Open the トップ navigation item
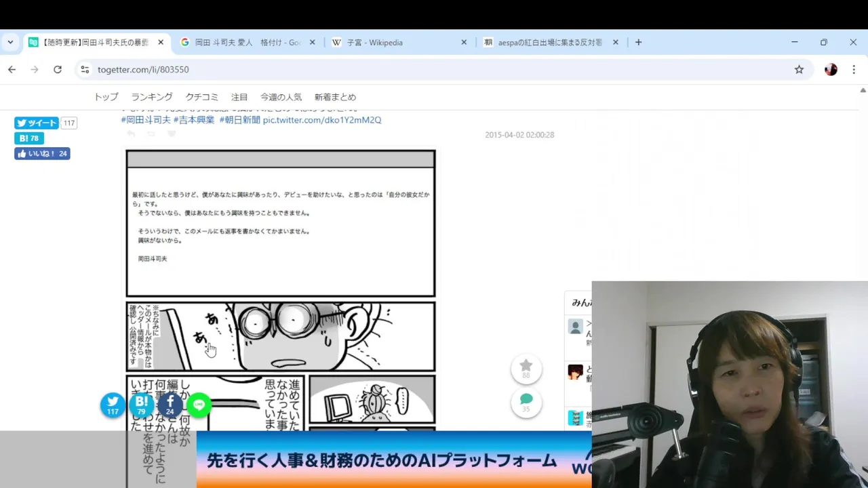This screenshot has width=868, height=488. [x=106, y=97]
